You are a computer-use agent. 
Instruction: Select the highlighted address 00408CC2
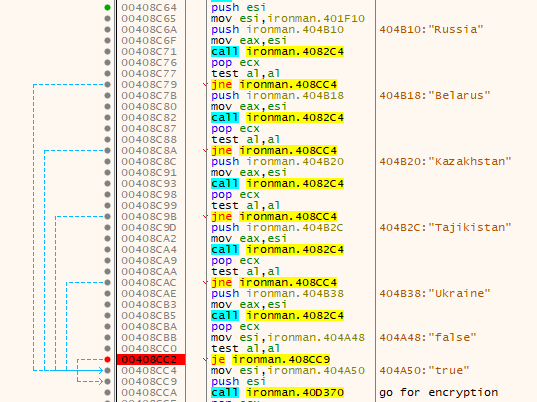click(151, 360)
